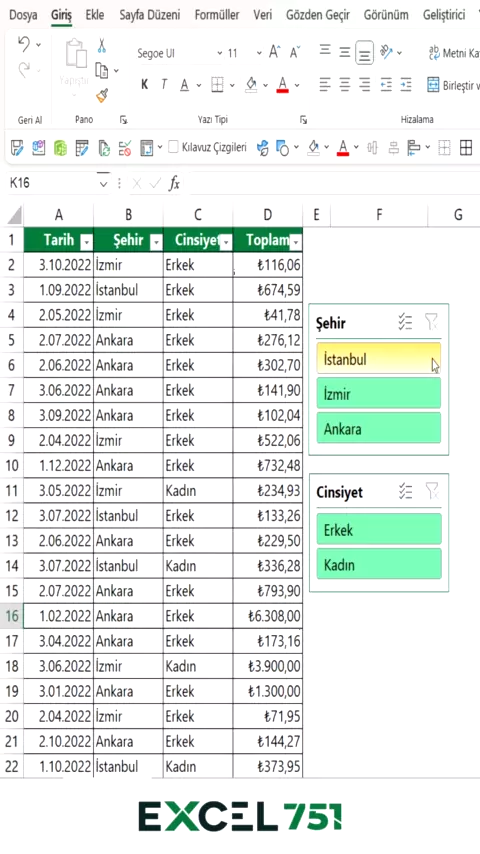Click the Cut scissors icon
The height and width of the screenshot is (854, 480).
pos(101,46)
